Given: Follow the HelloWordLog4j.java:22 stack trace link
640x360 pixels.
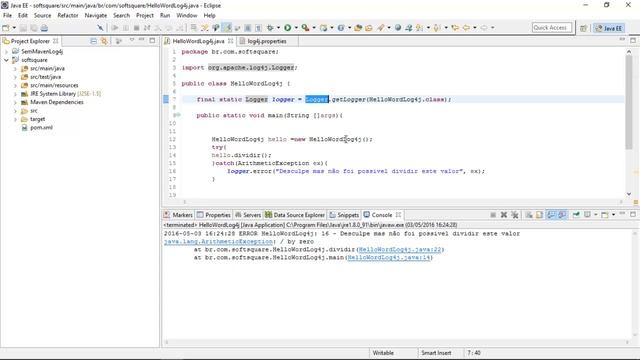Looking at the screenshot, I should pyautogui.click(x=400, y=249).
